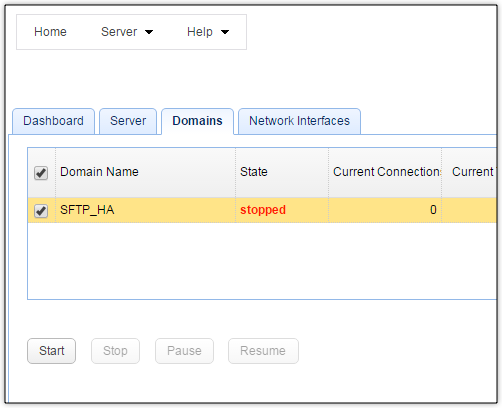Open the Network Interfaces tab

[299, 121]
